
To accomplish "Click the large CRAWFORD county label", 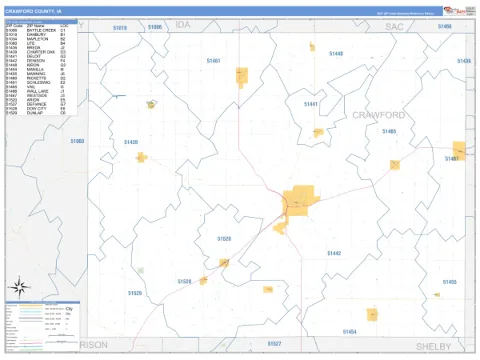I will (x=379, y=115).
